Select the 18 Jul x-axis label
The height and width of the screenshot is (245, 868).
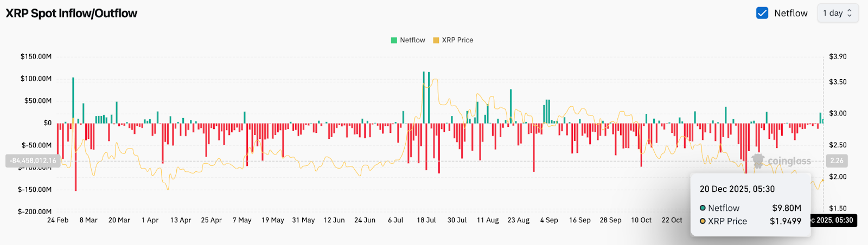[x=426, y=220]
